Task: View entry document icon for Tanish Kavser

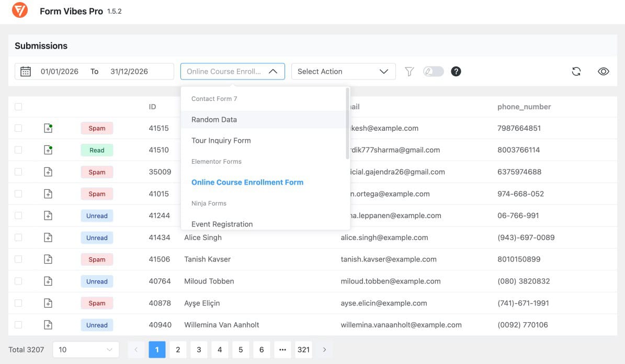Action: [48, 259]
